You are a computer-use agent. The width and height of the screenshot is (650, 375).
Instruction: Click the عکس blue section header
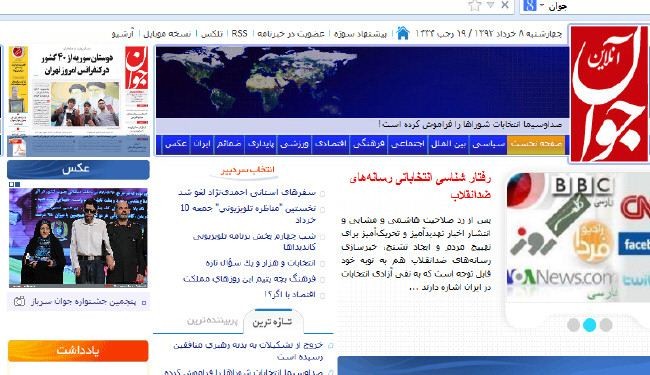(x=78, y=169)
